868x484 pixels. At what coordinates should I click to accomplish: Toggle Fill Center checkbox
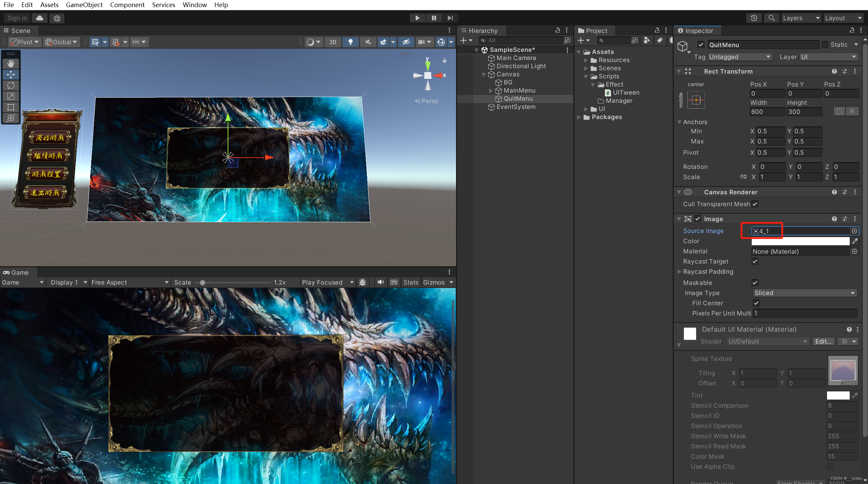756,303
